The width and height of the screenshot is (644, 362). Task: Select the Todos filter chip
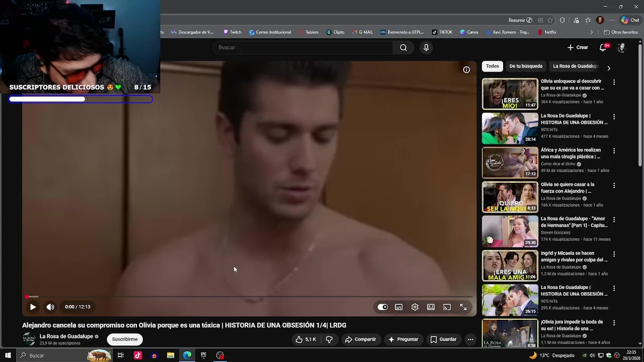coord(493,66)
